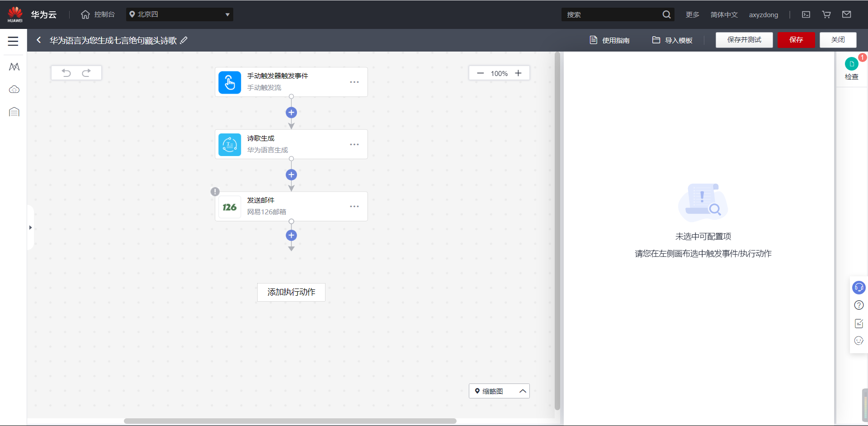The image size is (868, 426).
Task: Click the canvas horizontal scrollbar
Action: pos(290,421)
